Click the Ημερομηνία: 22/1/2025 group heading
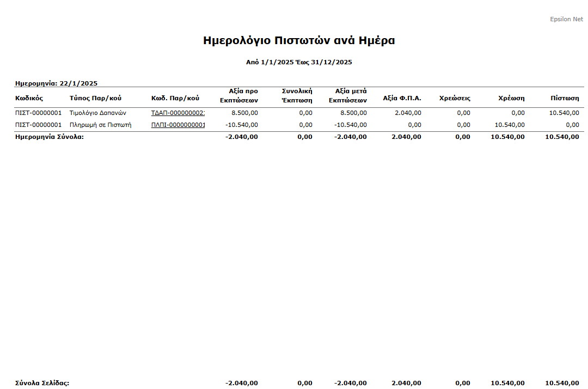588x389 pixels. click(x=56, y=83)
